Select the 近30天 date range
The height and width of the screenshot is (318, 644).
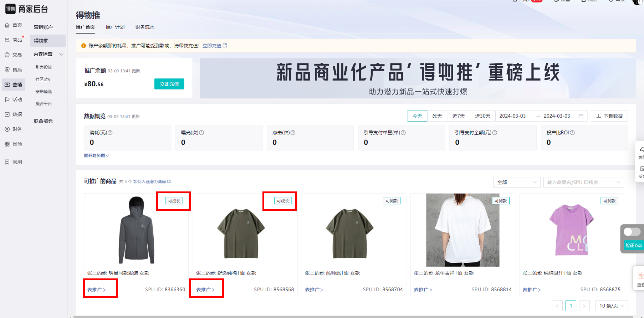pyautogui.click(x=483, y=116)
